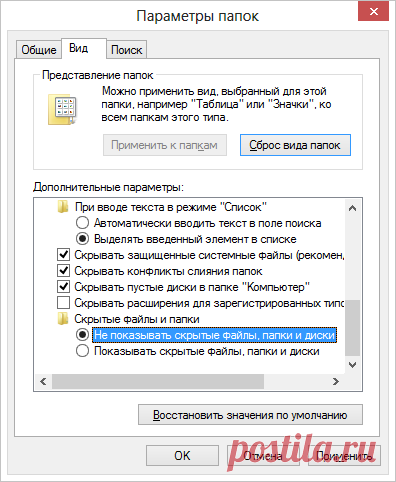Confirm with the OK button
396x482 pixels.
pos(182,456)
